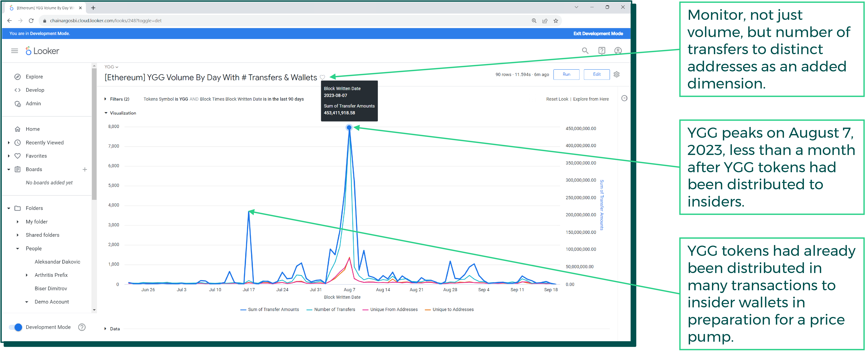The width and height of the screenshot is (868, 354).
Task: Click the Boards icon
Action: 18,169
